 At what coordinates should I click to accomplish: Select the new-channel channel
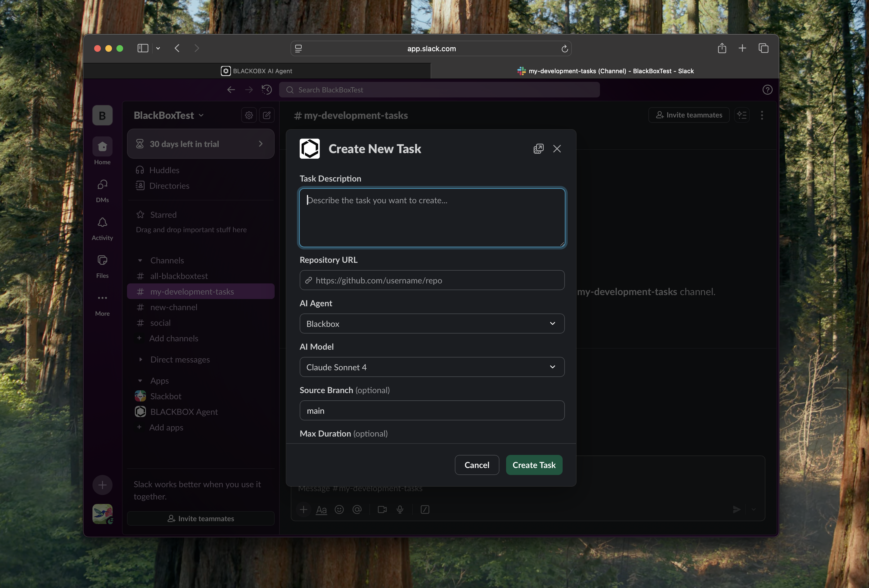(174, 307)
